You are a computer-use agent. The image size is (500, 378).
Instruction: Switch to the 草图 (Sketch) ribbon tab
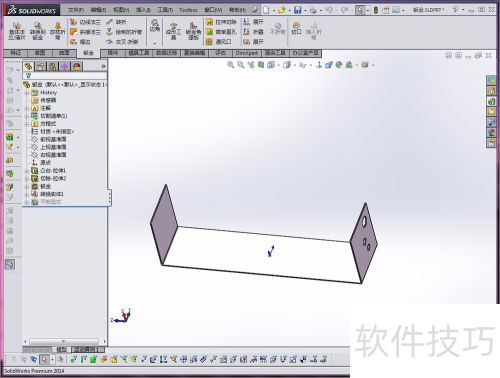tap(40, 53)
